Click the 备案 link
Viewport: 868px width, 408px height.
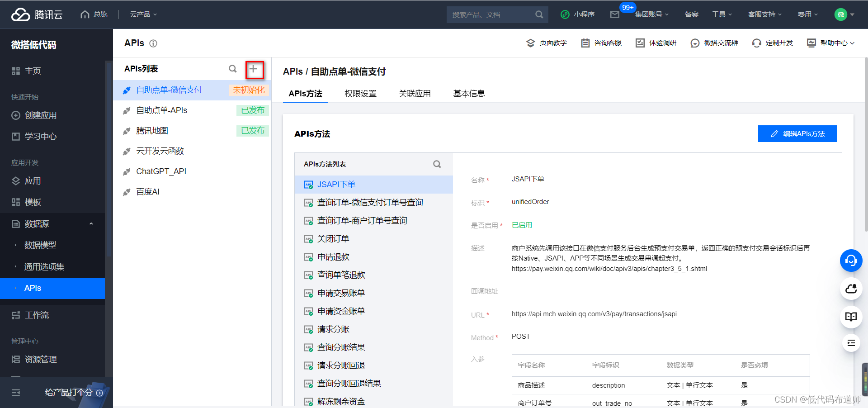[691, 14]
